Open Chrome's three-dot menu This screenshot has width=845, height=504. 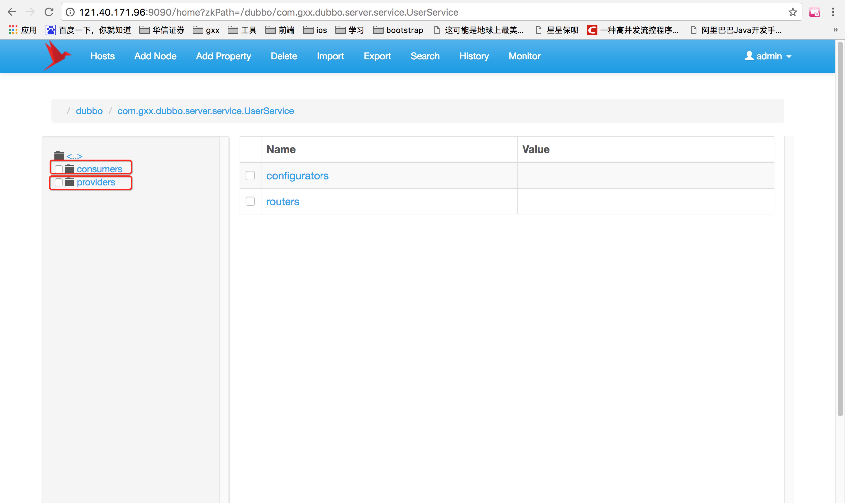point(833,12)
